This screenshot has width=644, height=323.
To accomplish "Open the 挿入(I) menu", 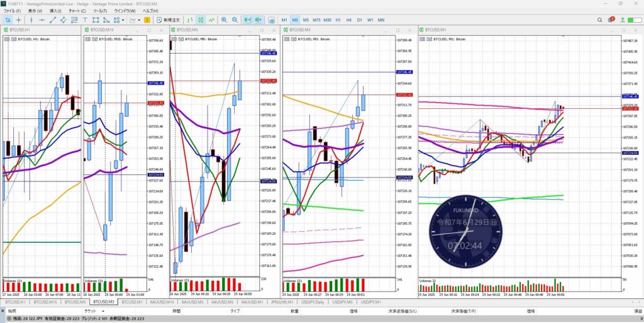I will tap(55, 11).
